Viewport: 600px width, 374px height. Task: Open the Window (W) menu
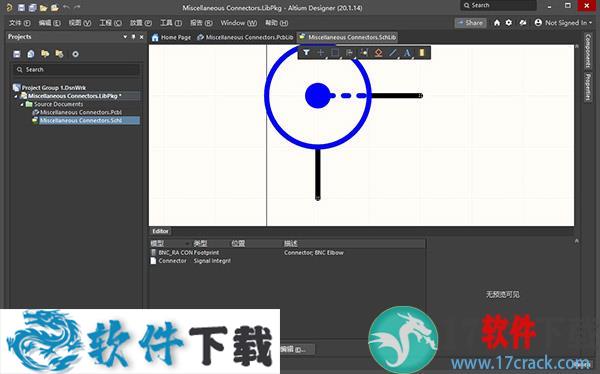point(238,23)
